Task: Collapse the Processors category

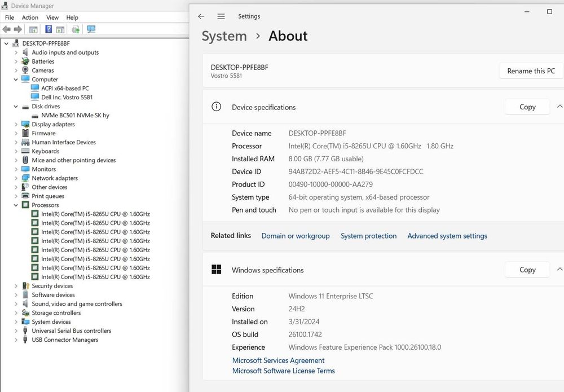Action: click(16, 205)
